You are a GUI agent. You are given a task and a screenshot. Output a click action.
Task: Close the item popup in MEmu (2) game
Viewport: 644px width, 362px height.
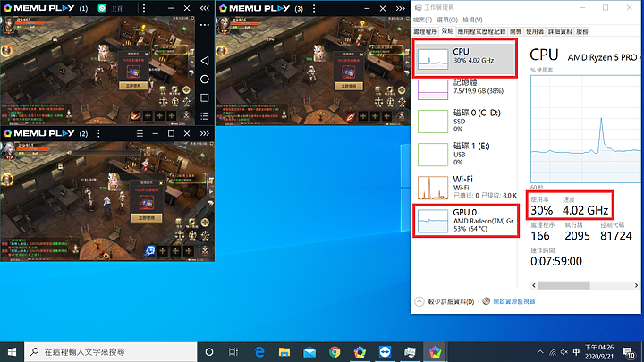point(161,183)
